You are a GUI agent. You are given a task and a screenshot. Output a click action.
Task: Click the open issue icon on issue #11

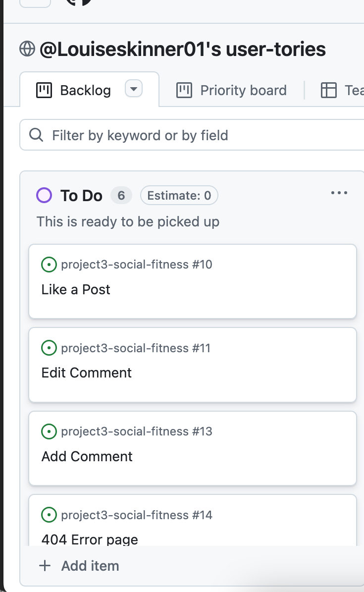[49, 348]
